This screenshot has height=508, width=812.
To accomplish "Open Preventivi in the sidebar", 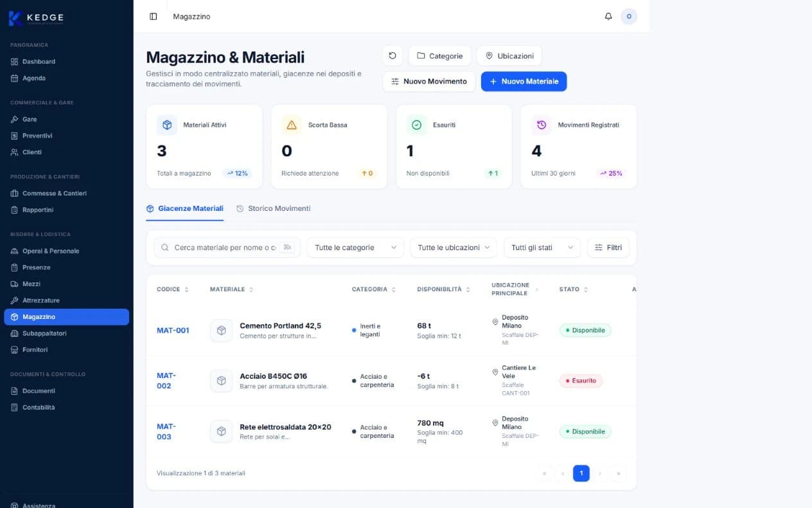I will [x=66, y=136].
